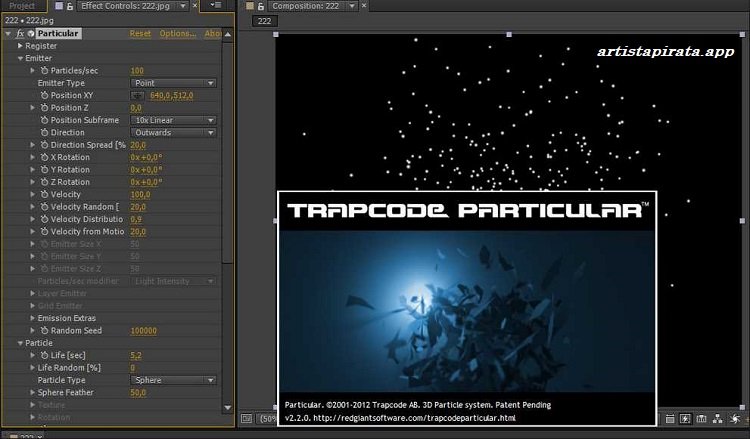Open the Position Subframe 10x Linear dropdown
Image resolution: width=750 pixels, height=439 pixels.
(174, 121)
